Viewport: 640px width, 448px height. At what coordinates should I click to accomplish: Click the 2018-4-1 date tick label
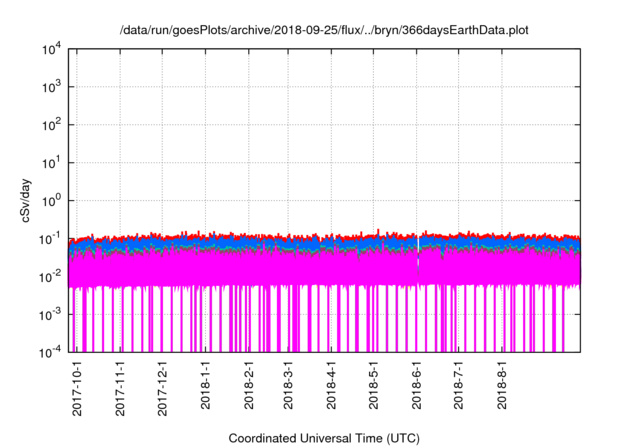coord(331,384)
